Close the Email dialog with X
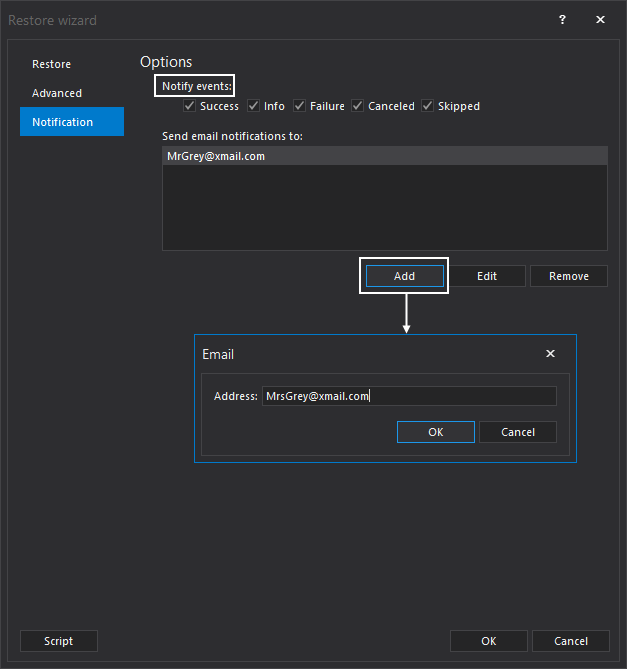This screenshot has width=627, height=669. (550, 354)
